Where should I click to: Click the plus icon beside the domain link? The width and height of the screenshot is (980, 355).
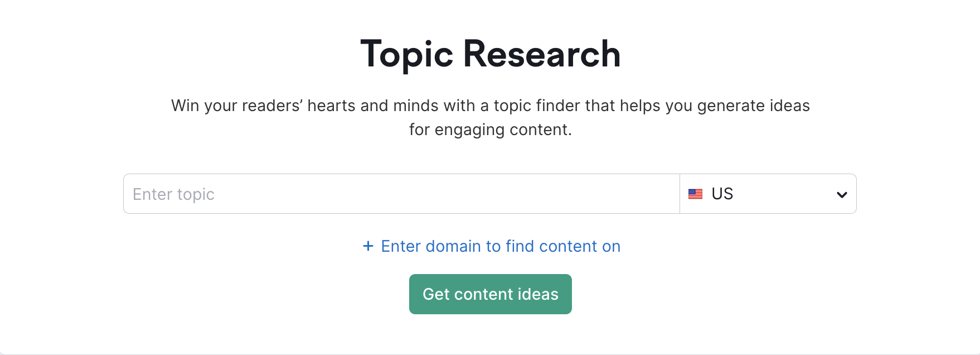(x=368, y=246)
